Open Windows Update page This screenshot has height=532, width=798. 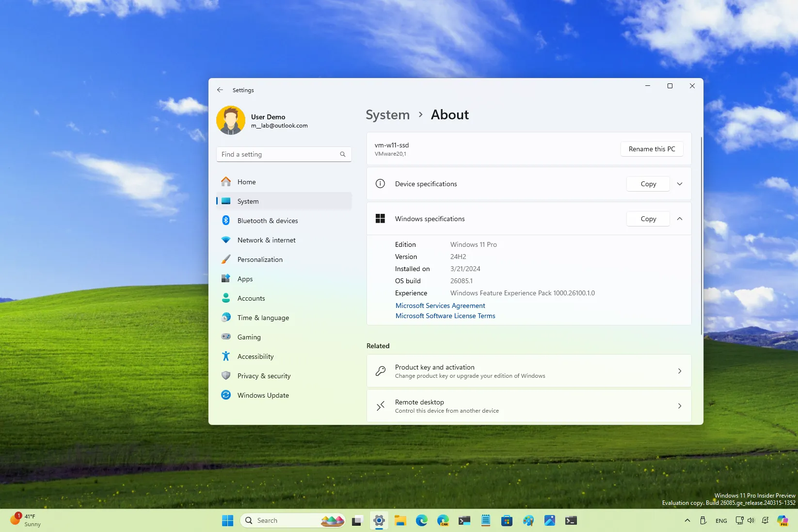point(284,395)
